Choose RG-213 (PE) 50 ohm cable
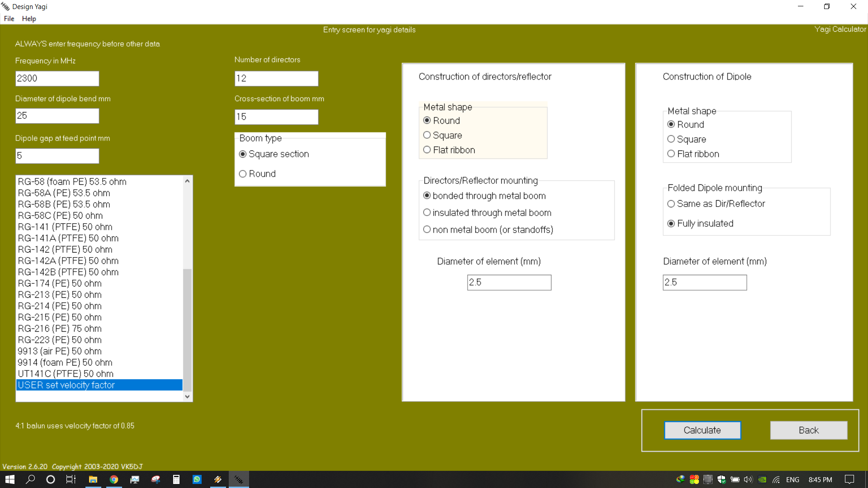868x488 pixels. click(60, 295)
